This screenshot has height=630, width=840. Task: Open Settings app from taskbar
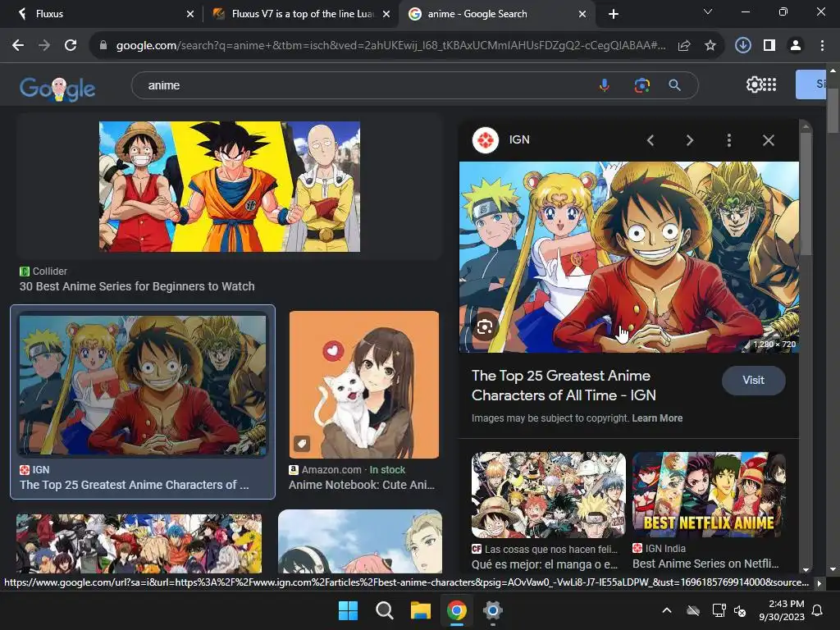[x=492, y=610]
